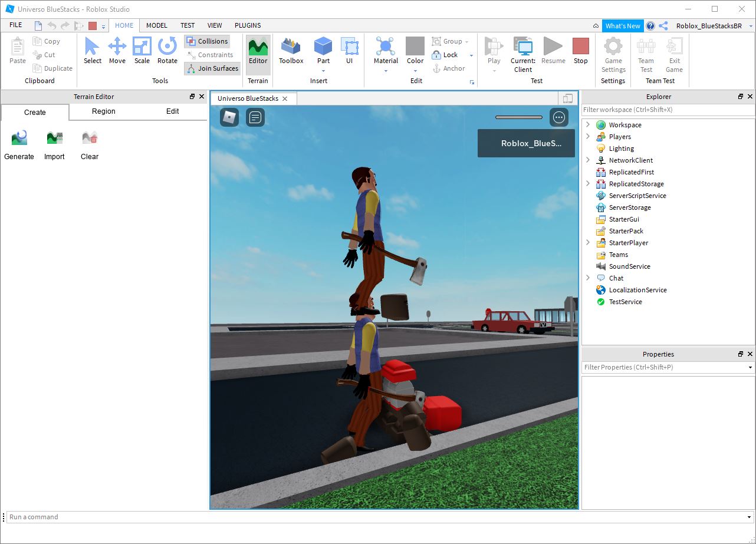Open the Part dropdown arrow
The height and width of the screenshot is (544, 756).
(323, 71)
